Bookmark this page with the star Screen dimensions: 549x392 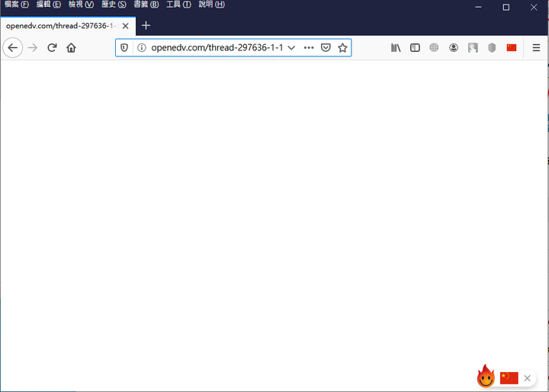342,47
